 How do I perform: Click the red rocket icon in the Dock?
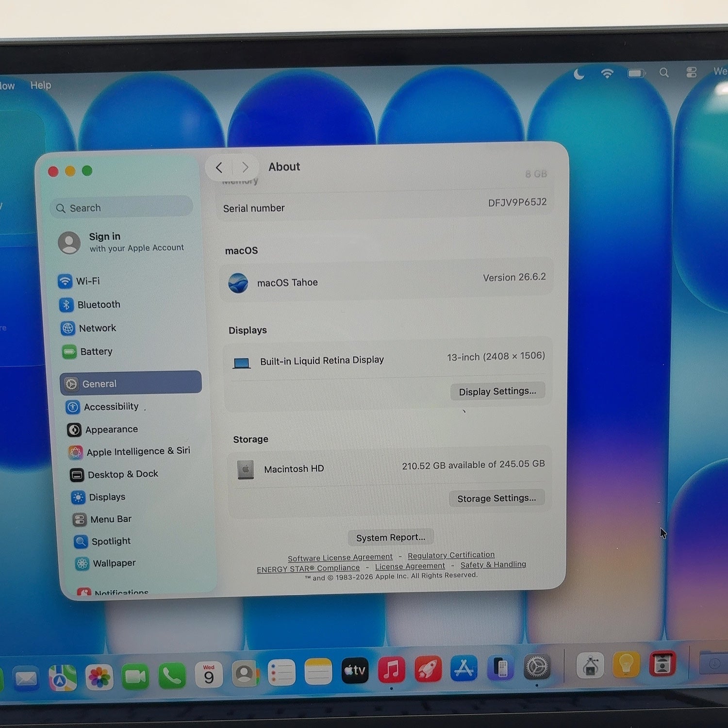[x=428, y=668]
